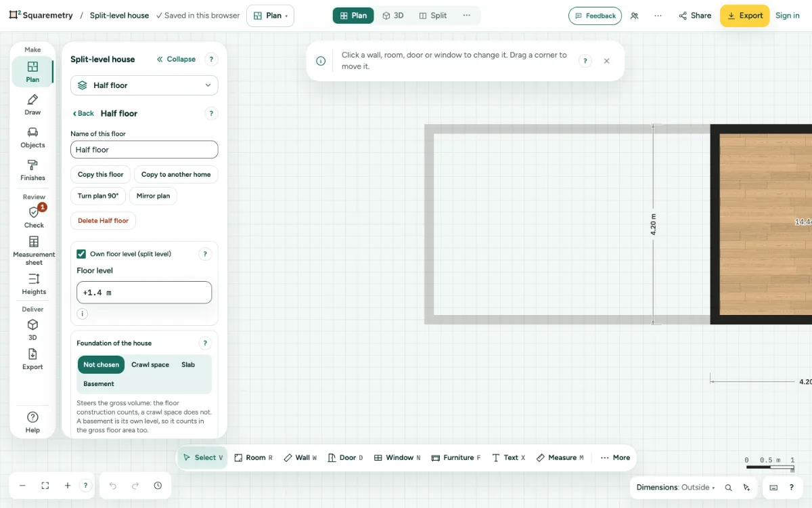This screenshot has height=508, width=812.
Task: Switch to the 3D view tab
Action: (x=393, y=16)
